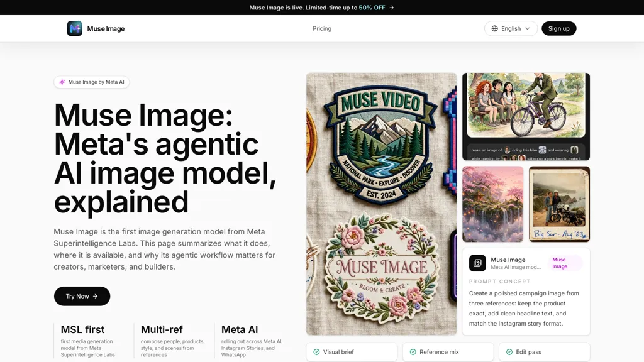Click the arrow in the promo banner
This screenshot has height=362, width=644.
coord(391,8)
